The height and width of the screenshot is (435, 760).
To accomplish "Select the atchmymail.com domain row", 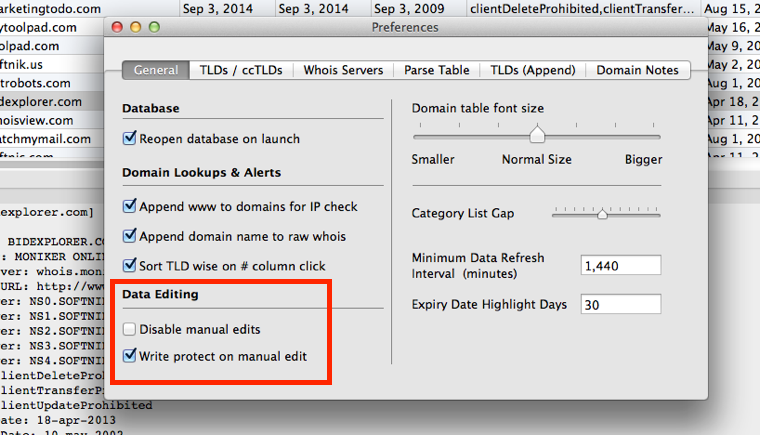I will click(46, 139).
